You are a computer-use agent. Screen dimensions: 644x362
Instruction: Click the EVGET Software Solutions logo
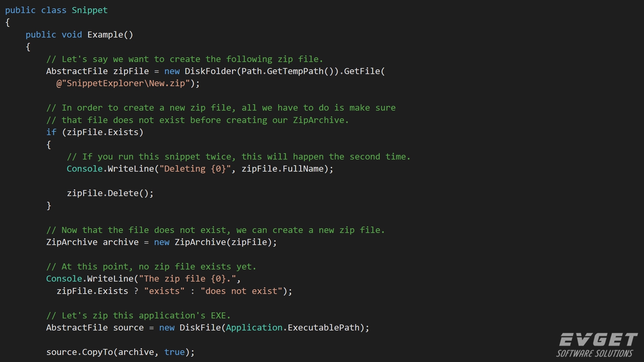coord(597,345)
